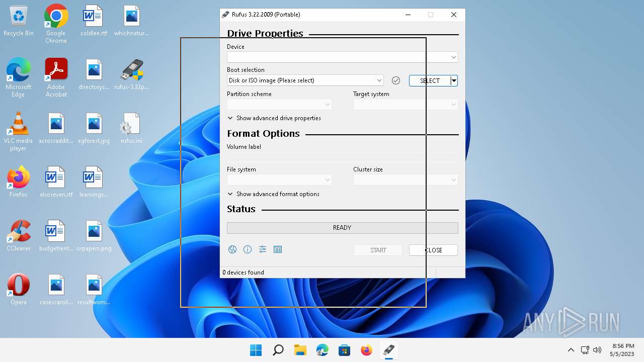Viewport: 644px width, 362px height.
Task: Click the Volume label input field
Action: point(342,157)
